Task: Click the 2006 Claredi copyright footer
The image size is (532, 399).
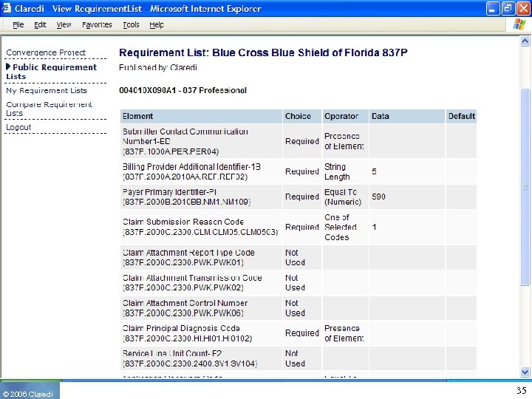Action: 28,394
